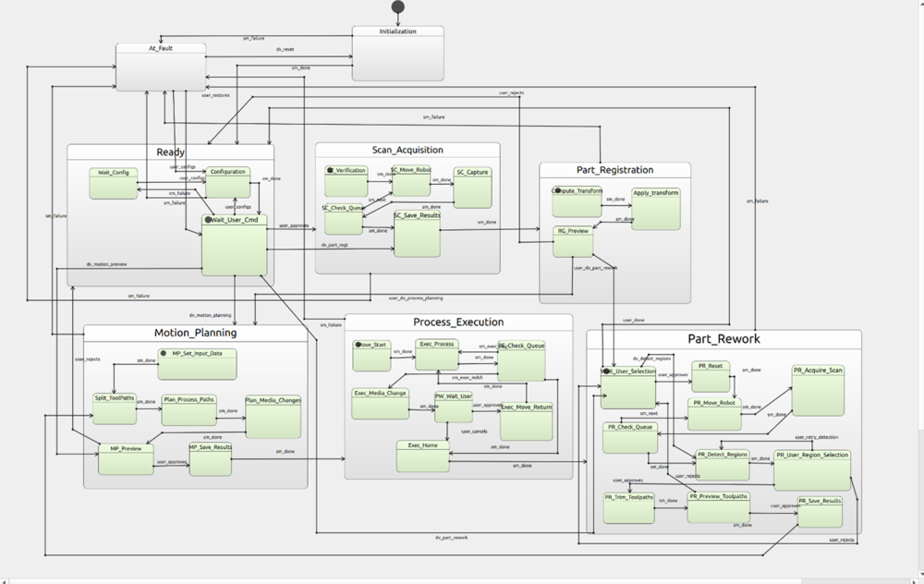Click the user_retry_detection transition label
The image size is (924, 584).
pyautogui.click(x=816, y=437)
